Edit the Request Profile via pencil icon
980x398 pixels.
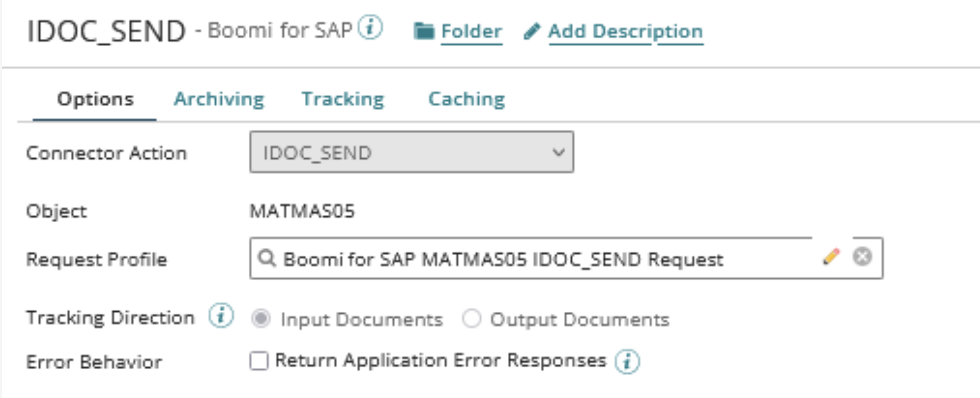pos(831,257)
